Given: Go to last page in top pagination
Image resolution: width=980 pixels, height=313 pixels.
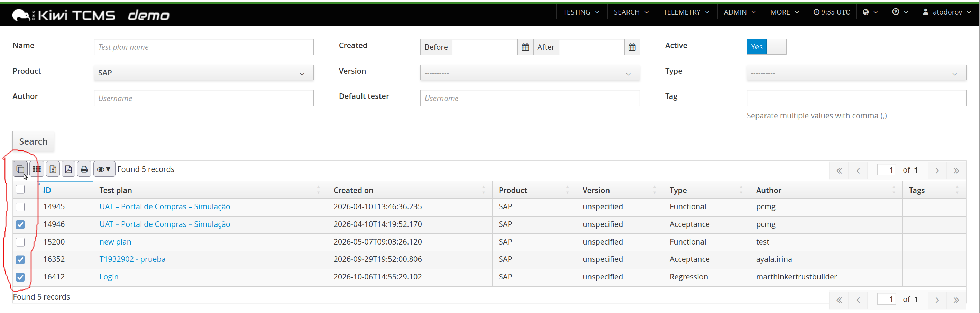Looking at the screenshot, I should click(956, 171).
